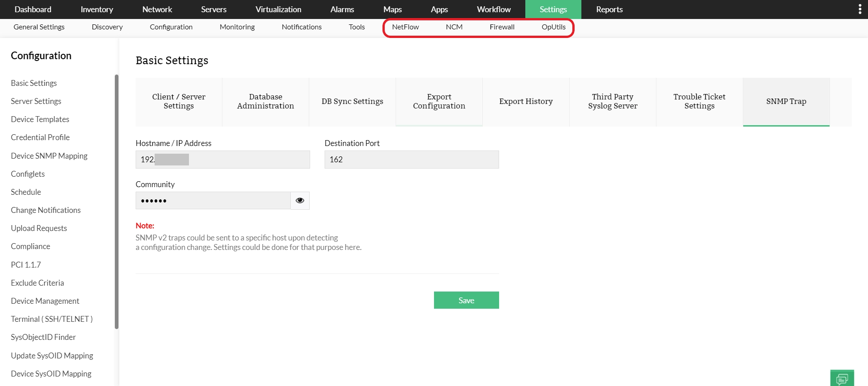Open the Apps menu
The height and width of the screenshot is (386, 868).
click(x=439, y=9)
